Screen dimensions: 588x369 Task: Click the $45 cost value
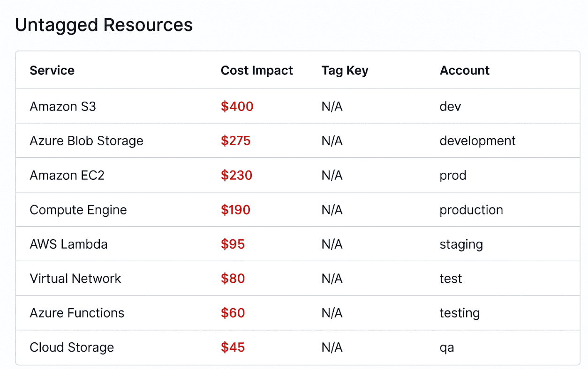(233, 347)
